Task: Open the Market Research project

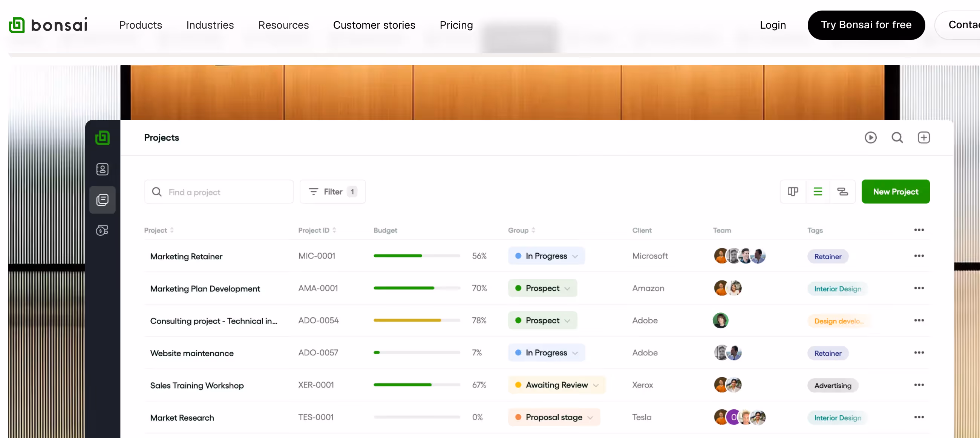Action: pyautogui.click(x=182, y=418)
